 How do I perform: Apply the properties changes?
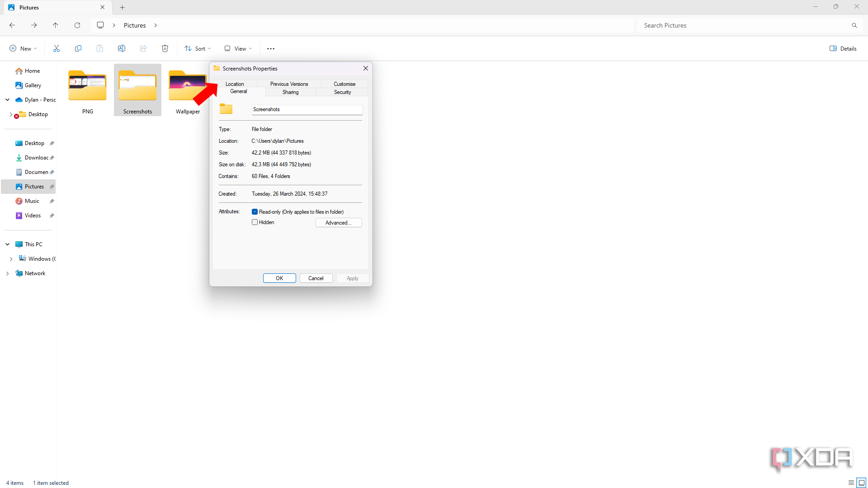(352, 278)
